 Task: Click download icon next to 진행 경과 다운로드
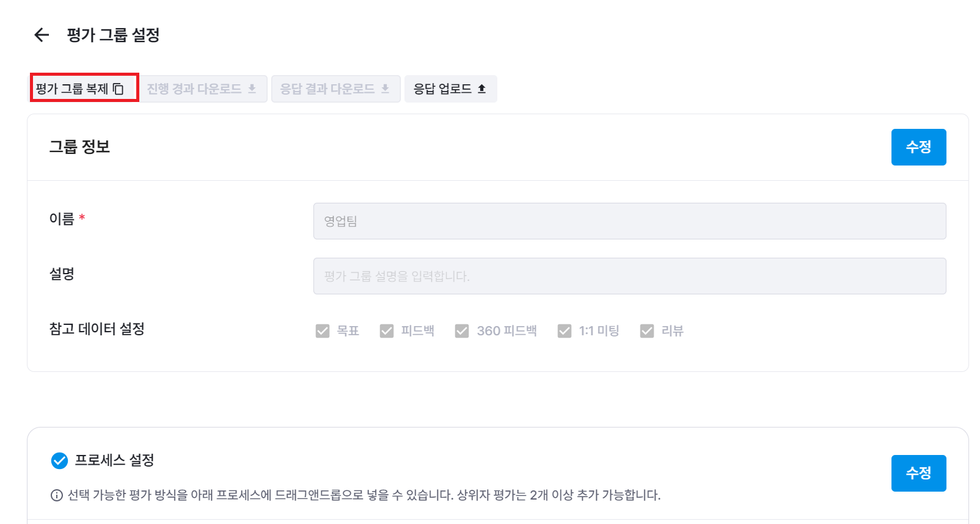252,89
